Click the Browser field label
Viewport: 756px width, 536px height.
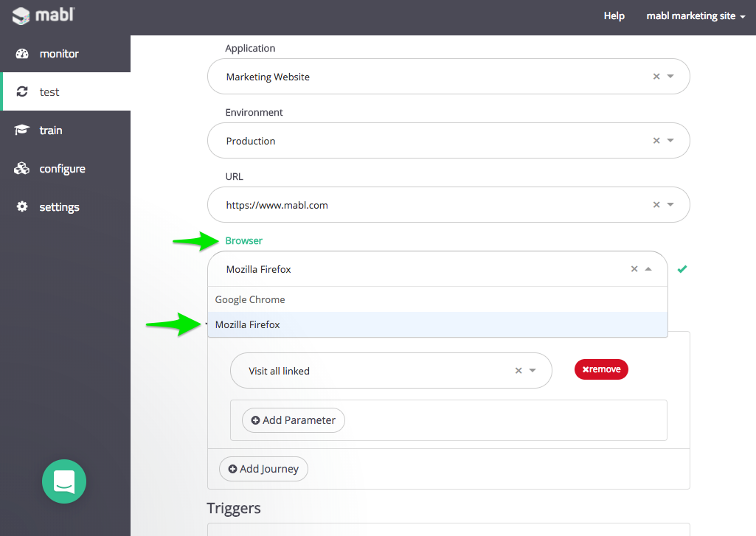tap(243, 240)
